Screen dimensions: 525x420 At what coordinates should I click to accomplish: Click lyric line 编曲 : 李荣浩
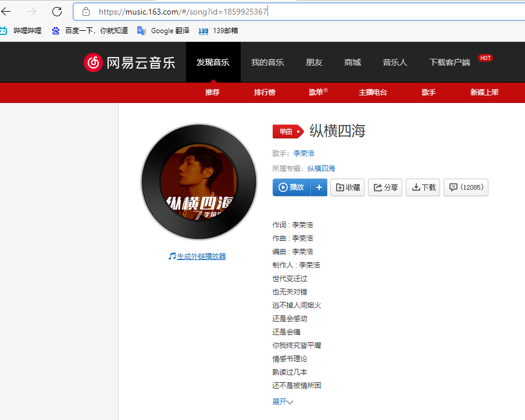pyautogui.click(x=292, y=251)
